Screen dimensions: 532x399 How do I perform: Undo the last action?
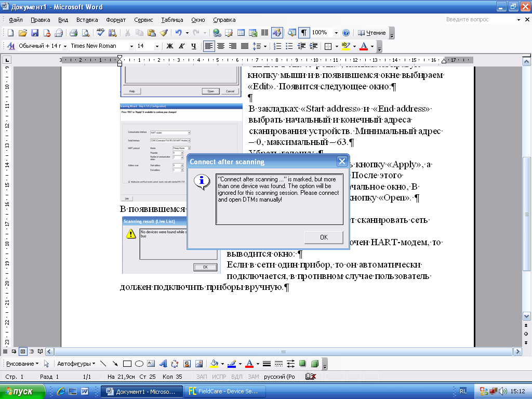tap(179, 33)
